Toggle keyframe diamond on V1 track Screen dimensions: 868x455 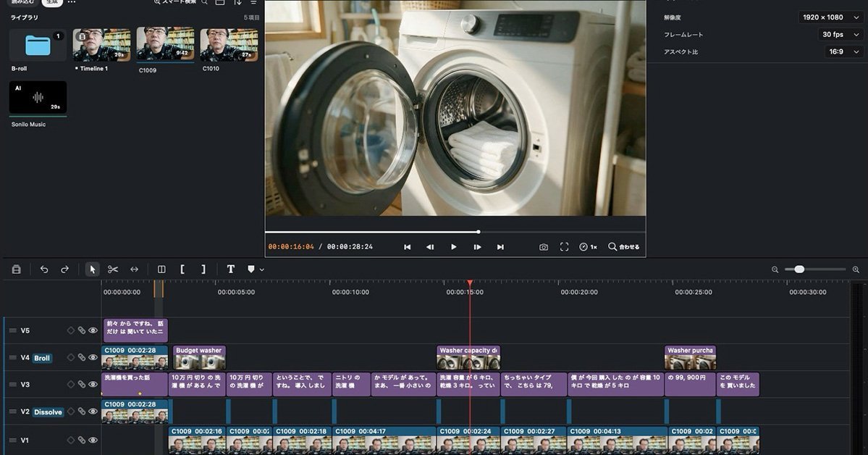(x=70, y=440)
